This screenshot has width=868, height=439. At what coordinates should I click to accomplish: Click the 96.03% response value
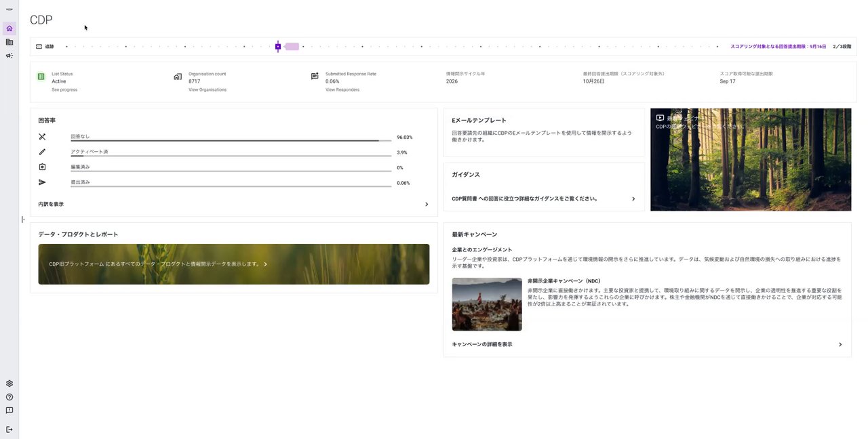pos(405,138)
